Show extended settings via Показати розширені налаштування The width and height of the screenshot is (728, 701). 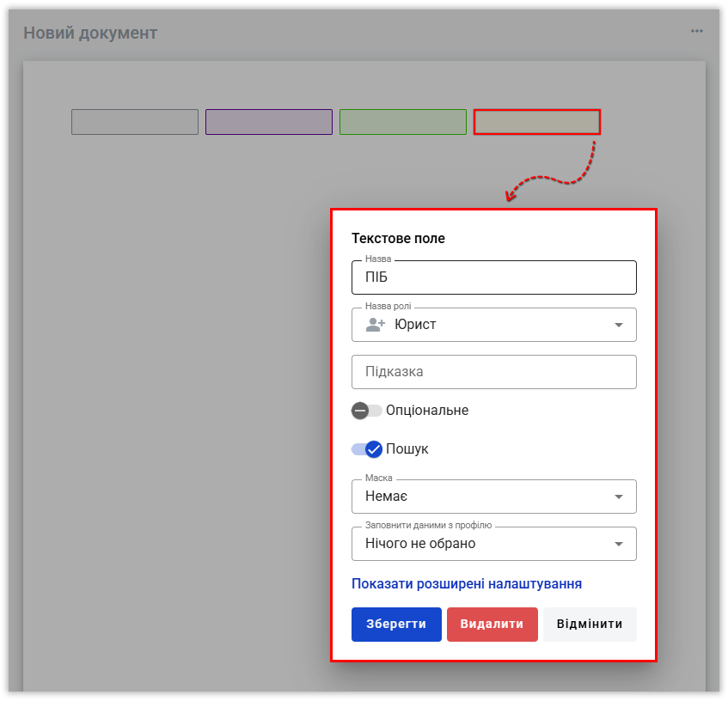pos(467,584)
